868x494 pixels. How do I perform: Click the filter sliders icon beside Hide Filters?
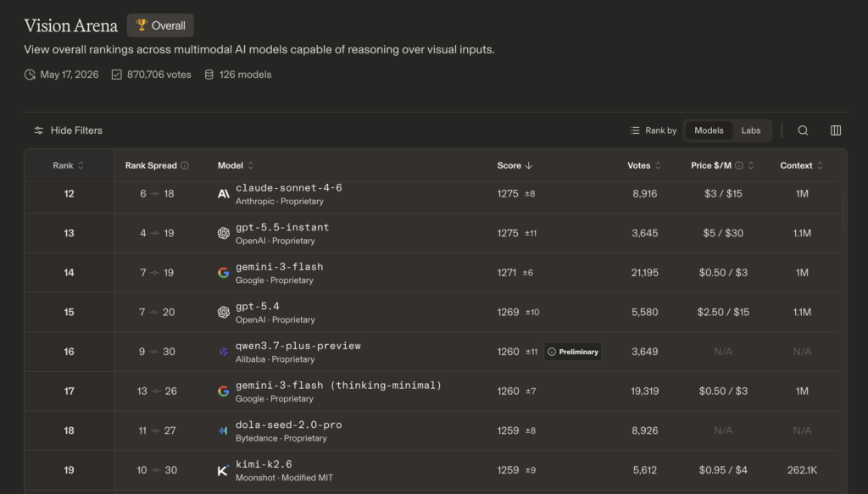pos(39,130)
